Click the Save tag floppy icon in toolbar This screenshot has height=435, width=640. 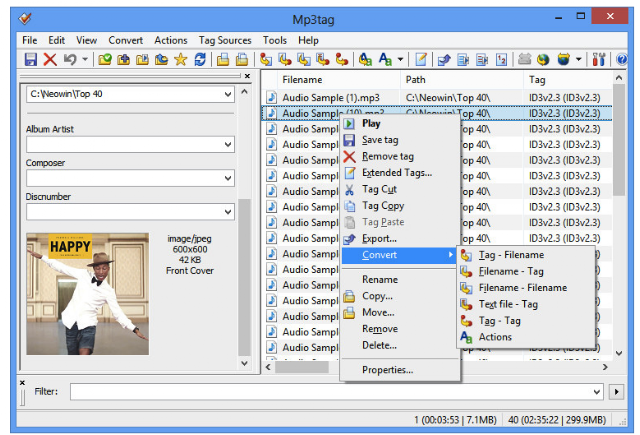pos(31,60)
